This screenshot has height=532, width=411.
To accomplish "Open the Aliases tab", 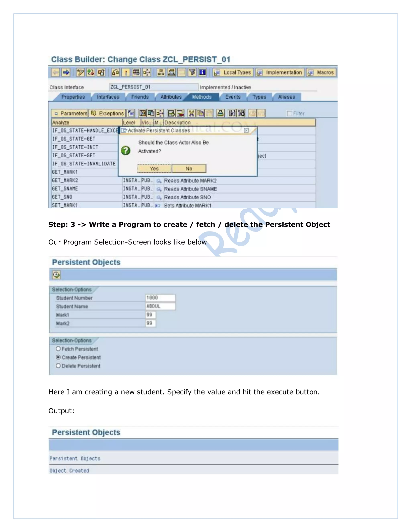I will (287, 97).
